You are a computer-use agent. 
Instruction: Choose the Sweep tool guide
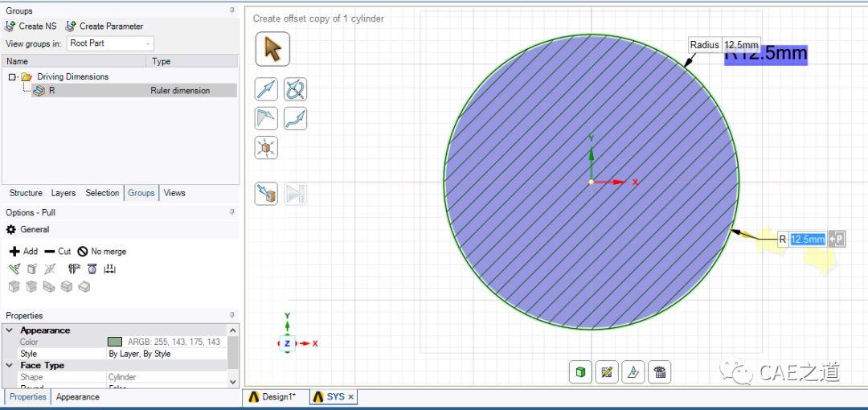(295, 118)
